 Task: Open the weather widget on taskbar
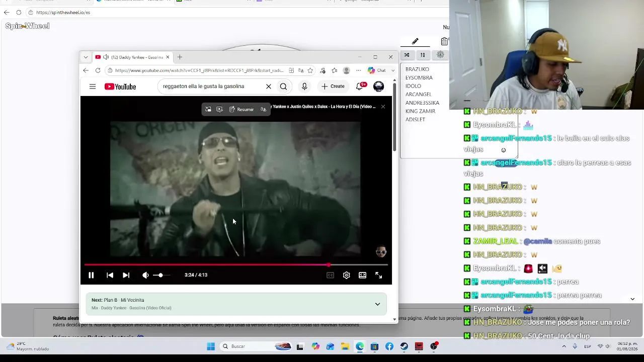click(28, 346)
